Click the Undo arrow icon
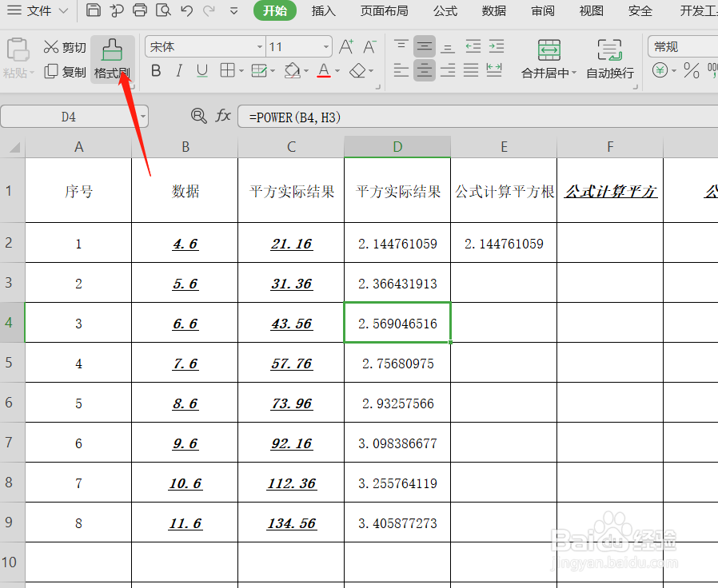This screenshot has width=718, height=588. [186, 10]
